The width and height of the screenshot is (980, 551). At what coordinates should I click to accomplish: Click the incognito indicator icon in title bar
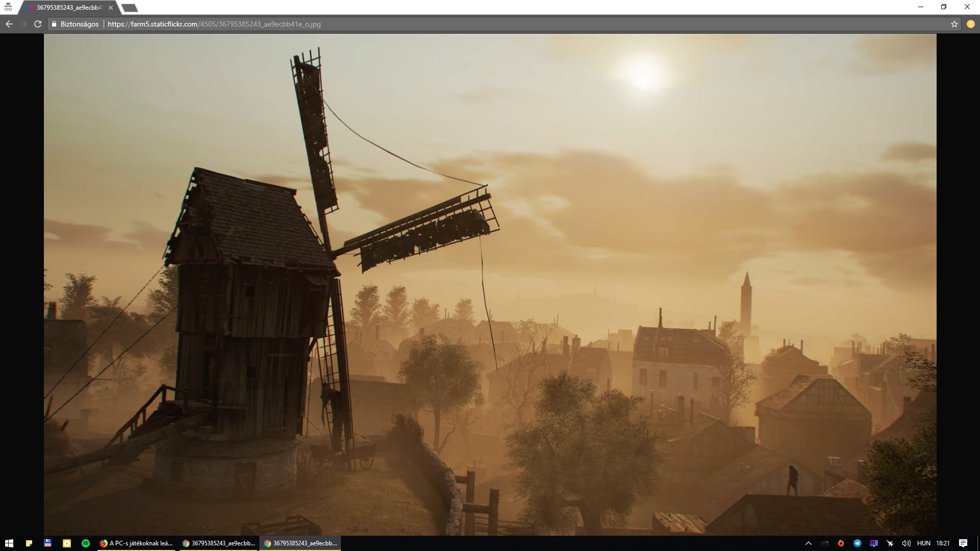tap(8, 7)
